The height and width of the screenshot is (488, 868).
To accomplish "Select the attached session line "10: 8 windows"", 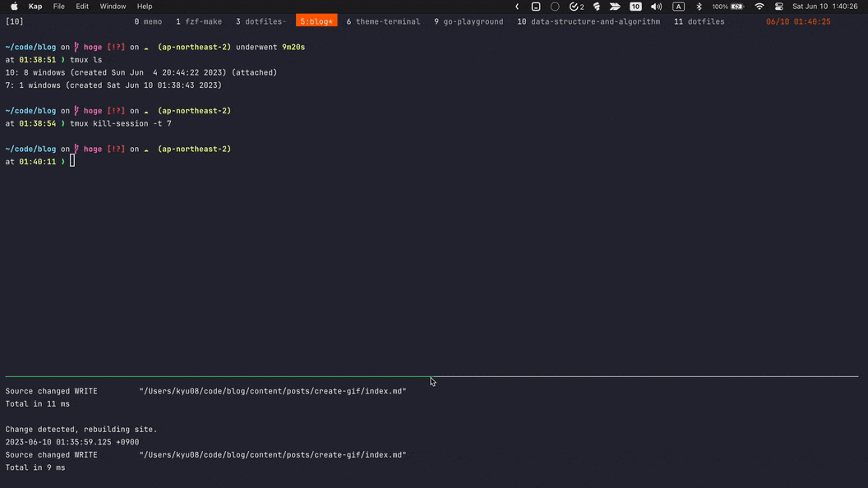I will tap(140, 72).
